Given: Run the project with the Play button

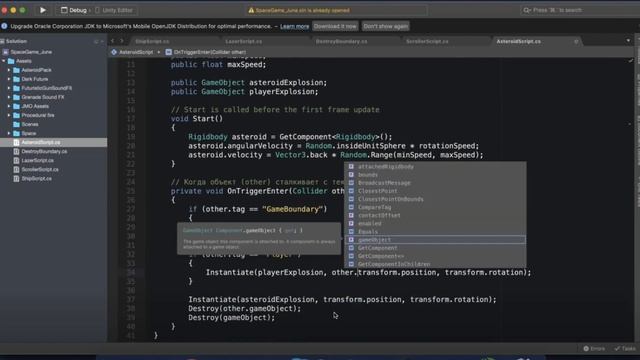Looking at the screenshot, I should tap(42, 10).
